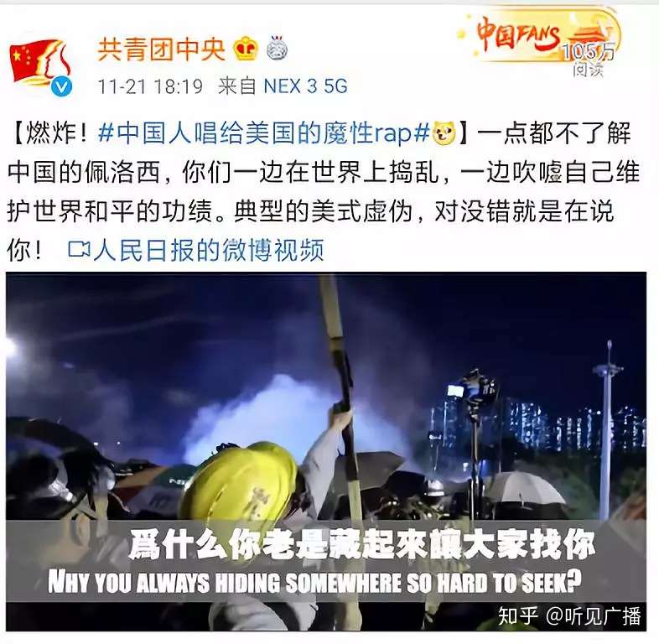
Task: Click the silver medal badge icon
Action: [x=278, y=48]
